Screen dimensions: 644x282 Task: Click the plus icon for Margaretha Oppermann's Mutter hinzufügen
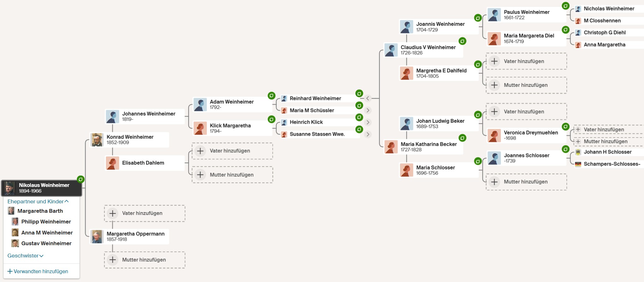pos(113,260)
